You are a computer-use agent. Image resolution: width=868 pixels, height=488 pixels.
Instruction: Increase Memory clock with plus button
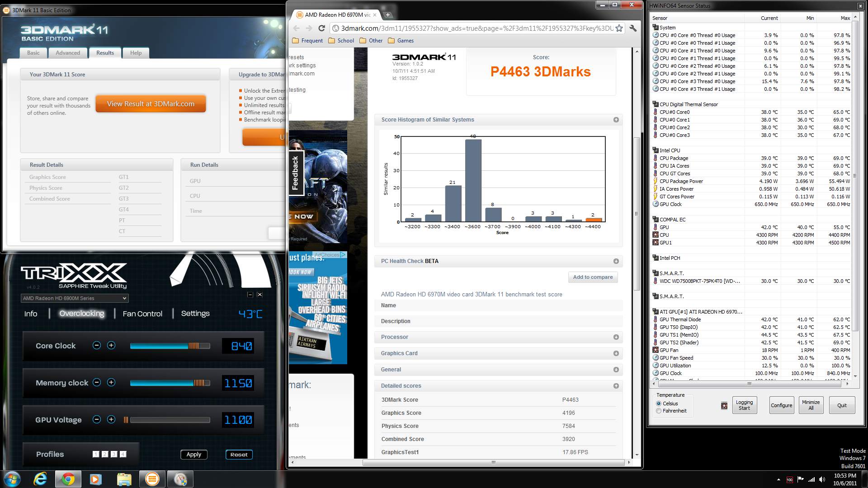click(x=111, y=382)
